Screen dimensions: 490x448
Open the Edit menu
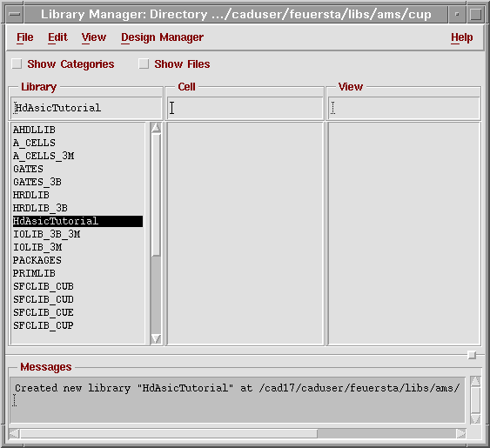[57, 37]
